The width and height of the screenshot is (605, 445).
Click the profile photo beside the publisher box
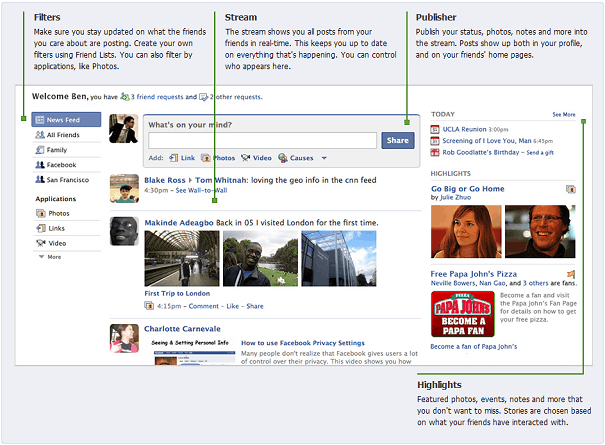[x=123, y=129]
